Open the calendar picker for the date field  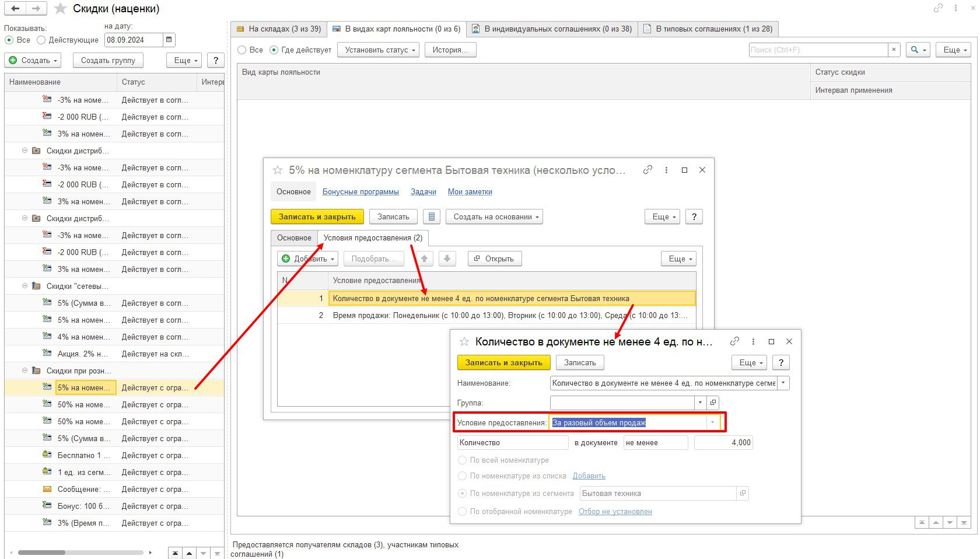(x=169, y=40)
